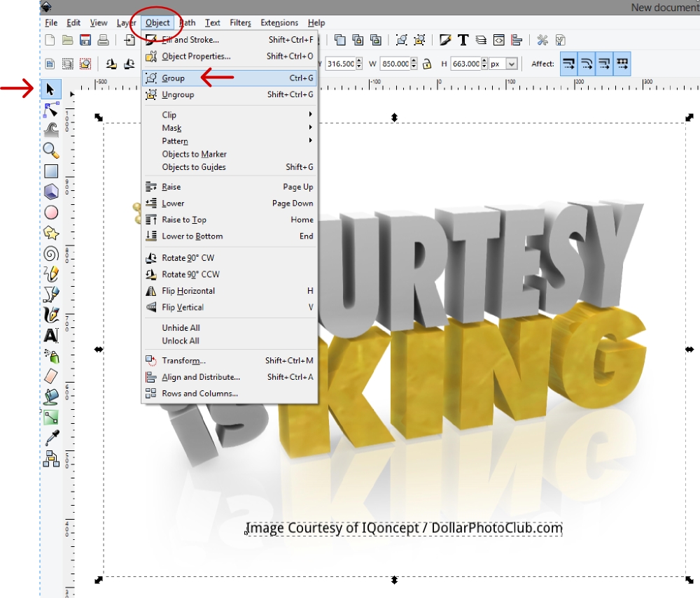Image resolution: width=700 pixels, height=598 pixels.
Task: Click the Image Courtesy caption text object
Action: pyautogui.click(x=404, y=529)
